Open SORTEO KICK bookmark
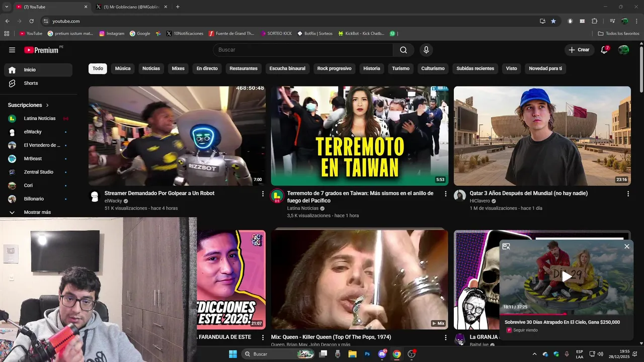This screenshot has width=644, height=362. tap(276, 34)
